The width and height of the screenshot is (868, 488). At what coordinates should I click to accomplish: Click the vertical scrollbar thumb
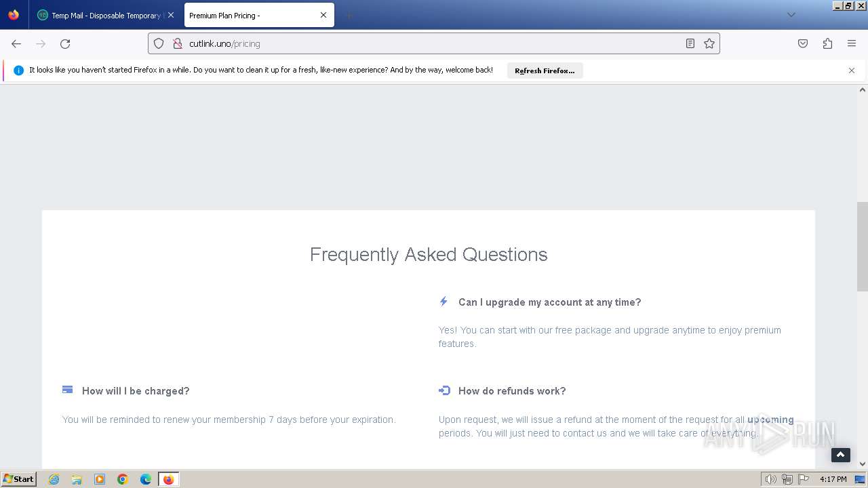(863, 247)
